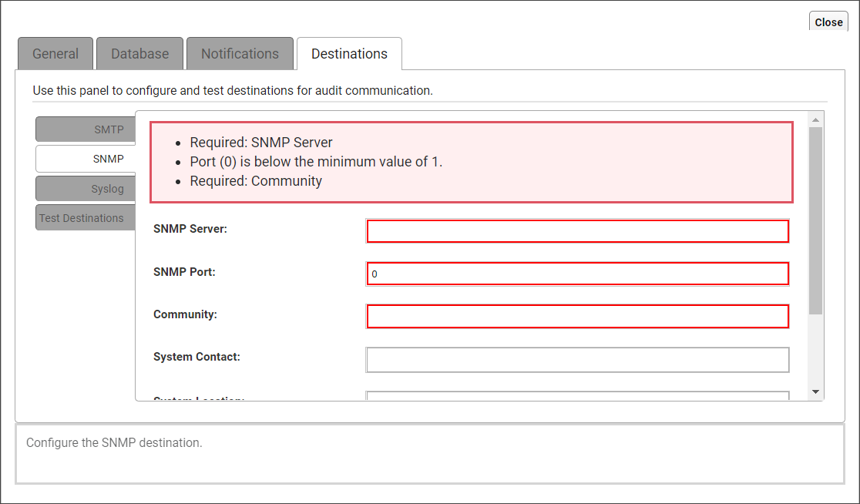Click the Close button

click(828, 22)
